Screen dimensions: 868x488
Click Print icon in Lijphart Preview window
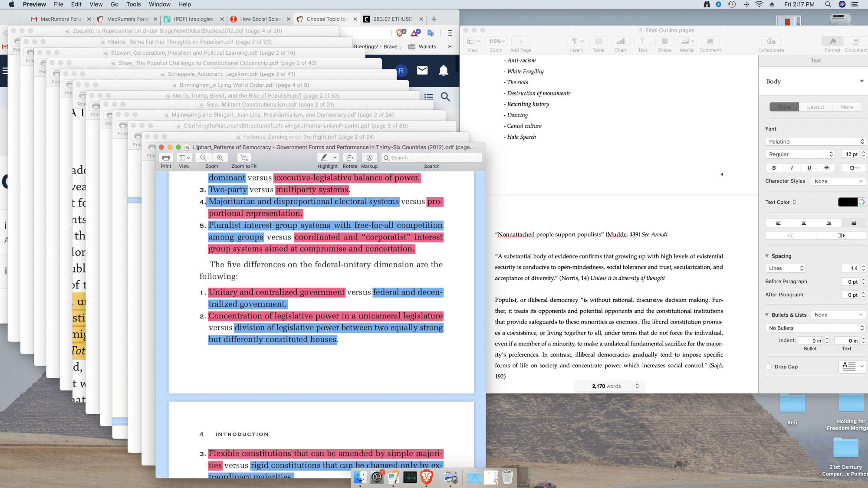[166, 158]
